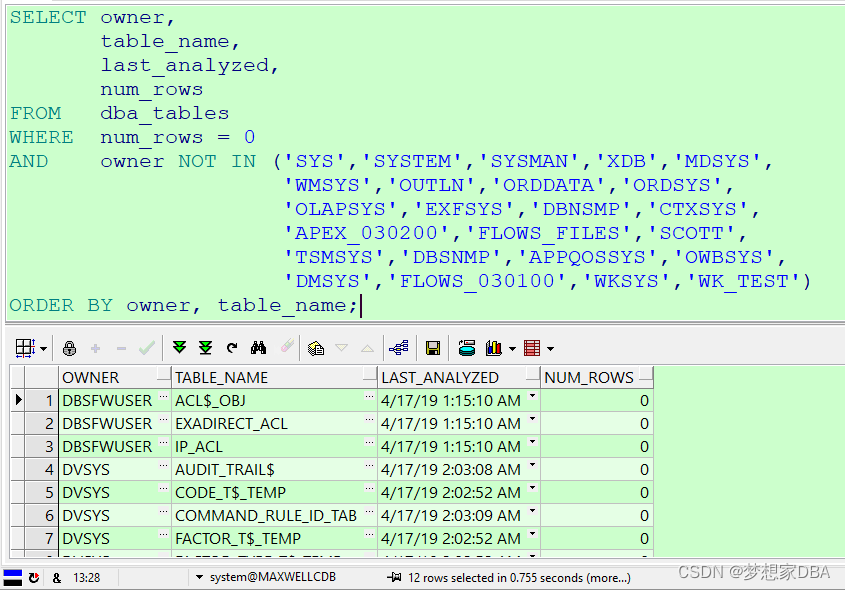The image size is (845, 590).
Task: Open search using the binoculars icon
Action: (257, 345)
